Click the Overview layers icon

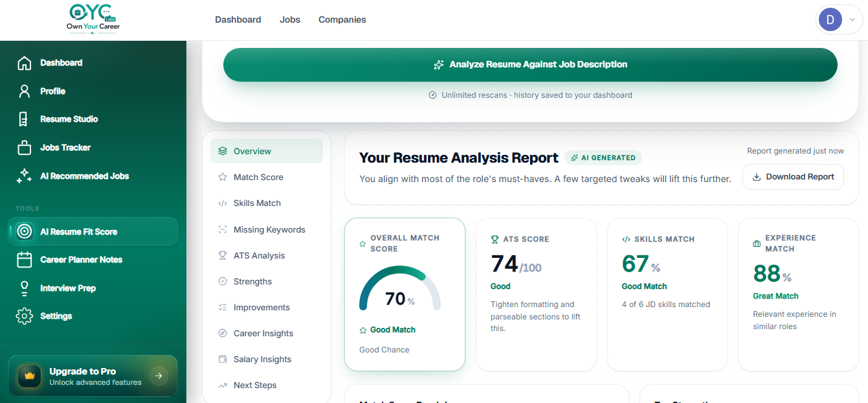pos(223,151)
